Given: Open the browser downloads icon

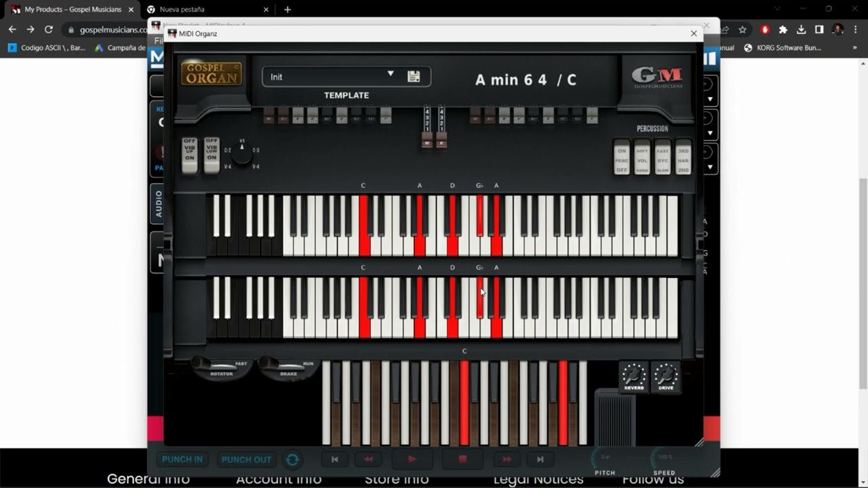Looking at the screenshot, I should (802, 30).
